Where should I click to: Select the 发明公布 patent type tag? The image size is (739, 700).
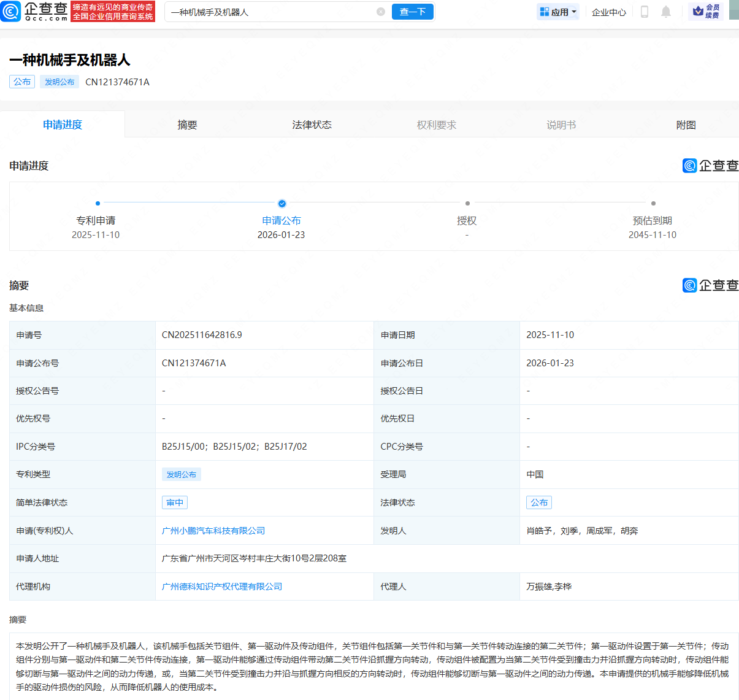(x=181, y=474)
